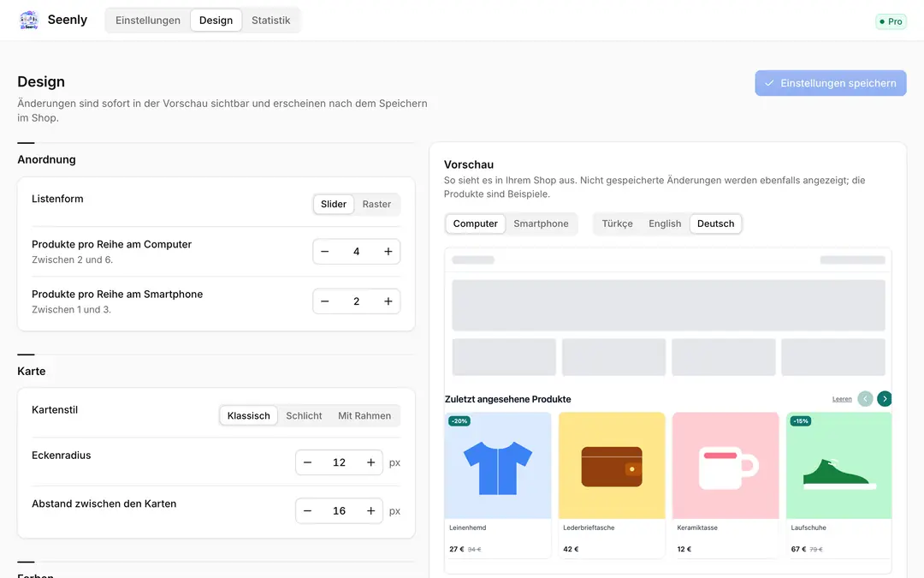Image resolution: width=924 pixels, height=578 pixels.
Task: Click the -15% discount badge on Laufschuhe
Action: click(x=800, y=421)
